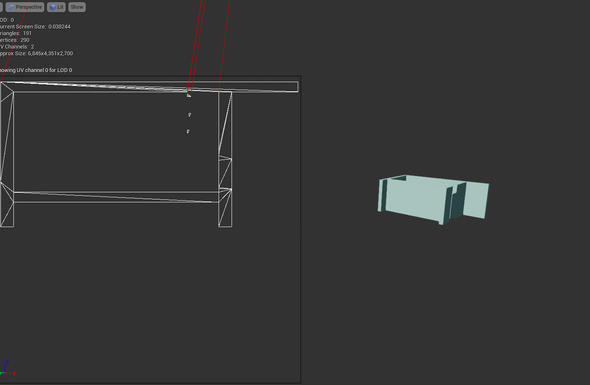
Task: Click the middle tiny UV island fragment
Action: [x=189, y=114]
